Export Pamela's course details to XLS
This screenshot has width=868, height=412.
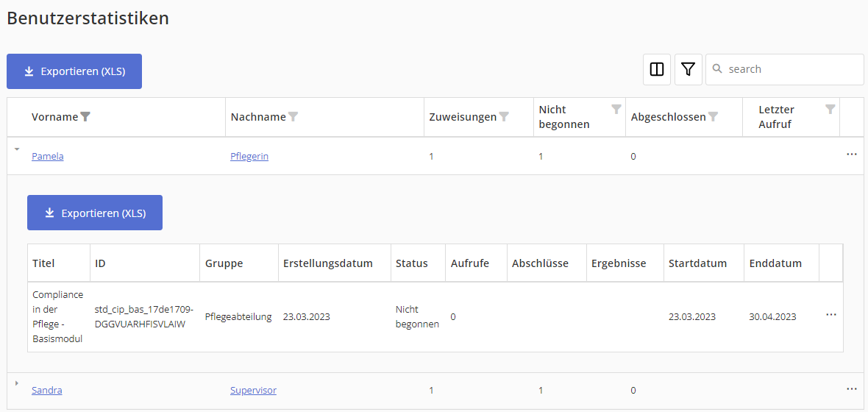pyautogui.click(x=95, y=213)
